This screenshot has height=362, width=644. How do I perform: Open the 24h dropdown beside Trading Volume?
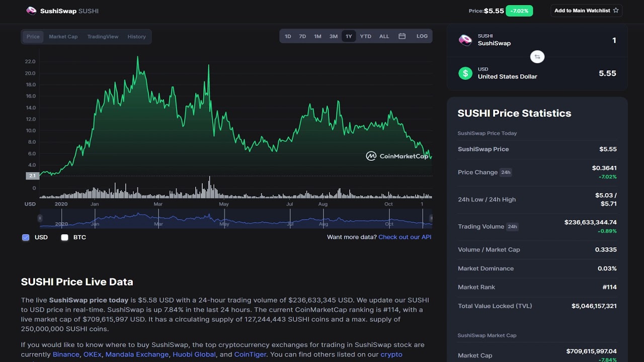[512, 227]
